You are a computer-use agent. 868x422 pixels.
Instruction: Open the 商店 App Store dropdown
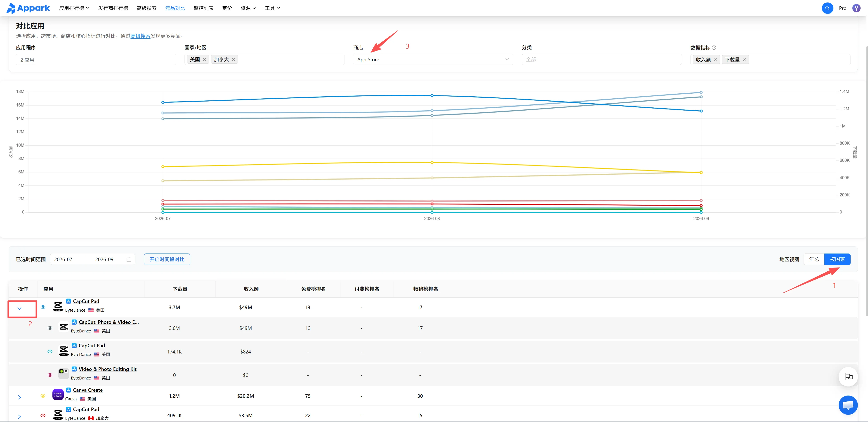[x=433, y=59]
